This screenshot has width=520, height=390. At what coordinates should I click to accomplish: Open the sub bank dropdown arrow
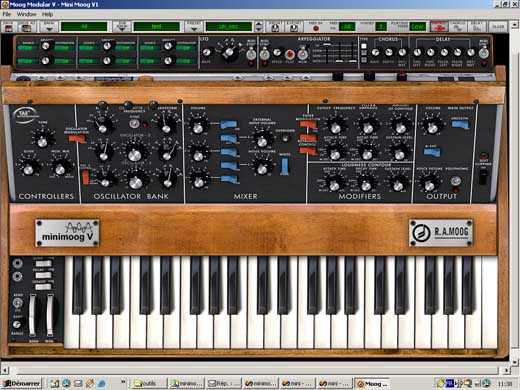pos(122,27)
